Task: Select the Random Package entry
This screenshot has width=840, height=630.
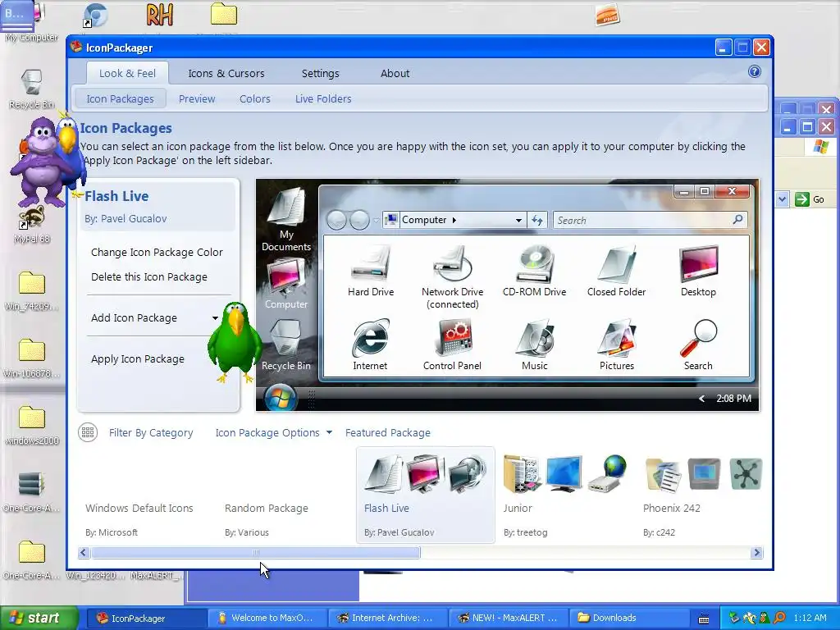Action: tap(286, 495)
